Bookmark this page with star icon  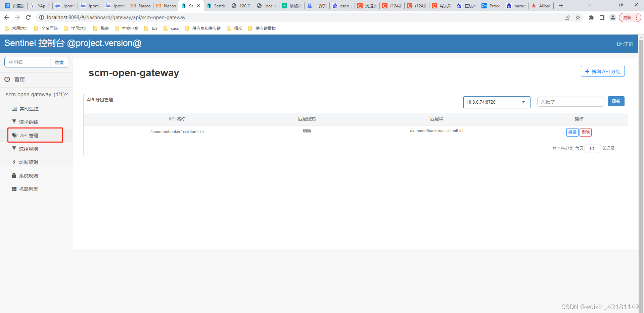(x=578, y=17)
